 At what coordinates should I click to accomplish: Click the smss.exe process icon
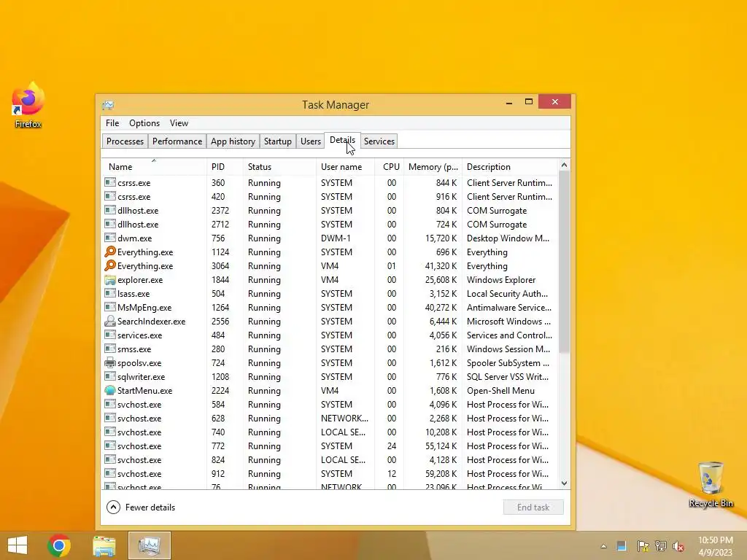pyautogui.click(x=110, y=349)
